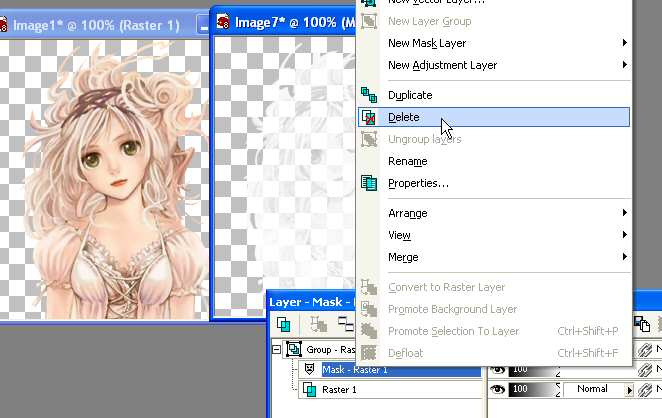The height and width of the screenshot is (418, 662).
Task: Click the grayed layer icon beside New Raster Layer
Action: [x=318, y=325]
